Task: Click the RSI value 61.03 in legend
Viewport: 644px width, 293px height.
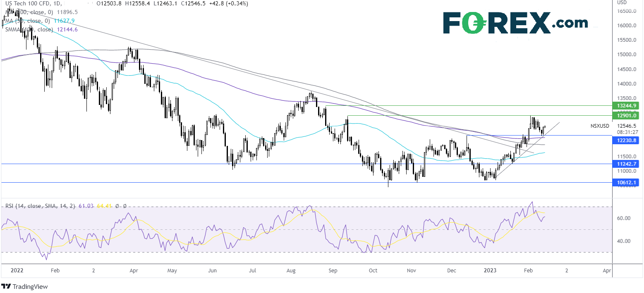Action: point(87,206)
